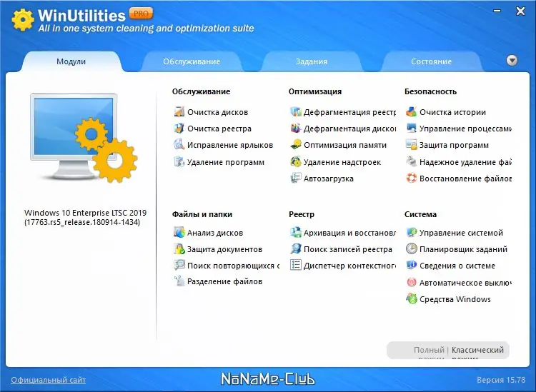Screen dimensions: 536x392
Task: Click the Сведения о системе icon
Action: (x=411, y=265)
